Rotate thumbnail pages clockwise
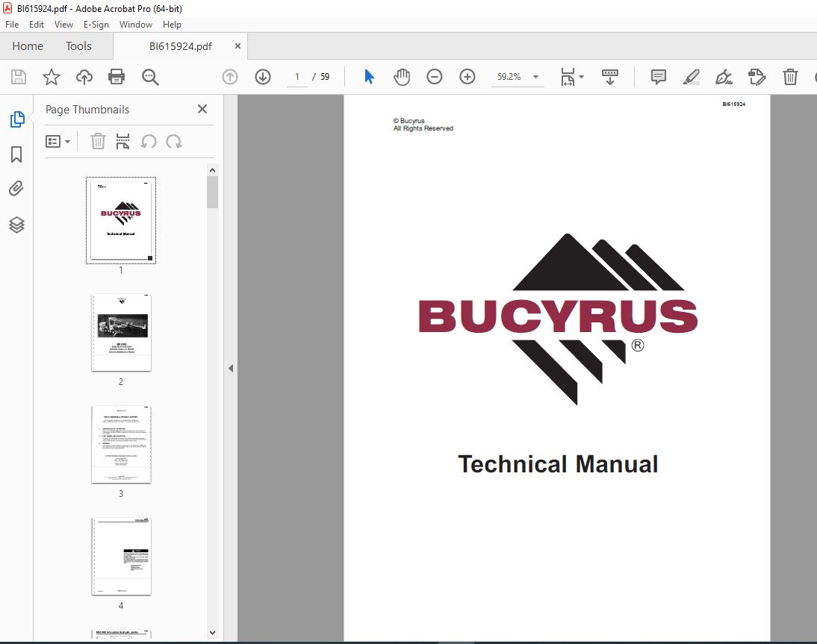 (x=174, y=142)
